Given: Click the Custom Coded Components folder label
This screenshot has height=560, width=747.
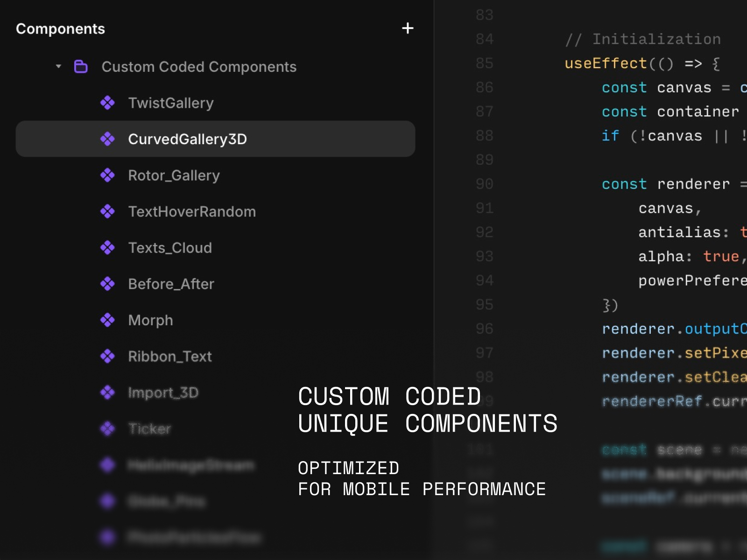Looking at the screenshot, I should (199, 67).
